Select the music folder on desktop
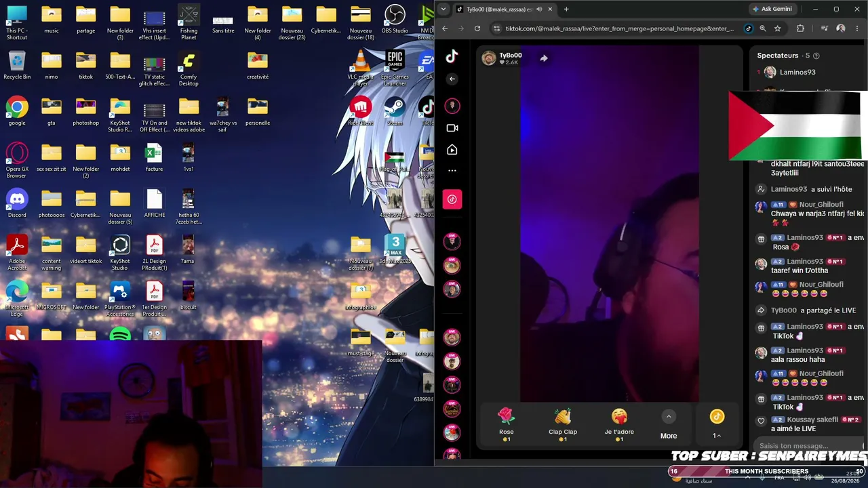This screenshot has width=868, height=488. [x=52, y=19]
